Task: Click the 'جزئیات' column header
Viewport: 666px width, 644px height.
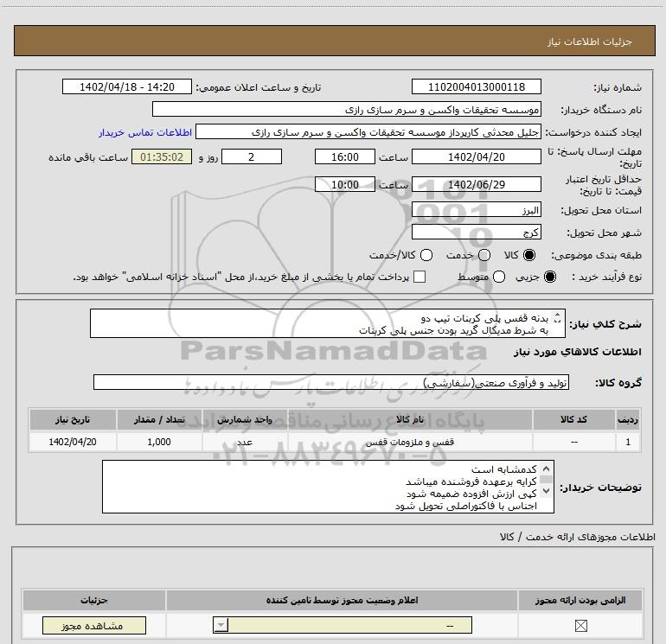Action: (x=94, y=600)
